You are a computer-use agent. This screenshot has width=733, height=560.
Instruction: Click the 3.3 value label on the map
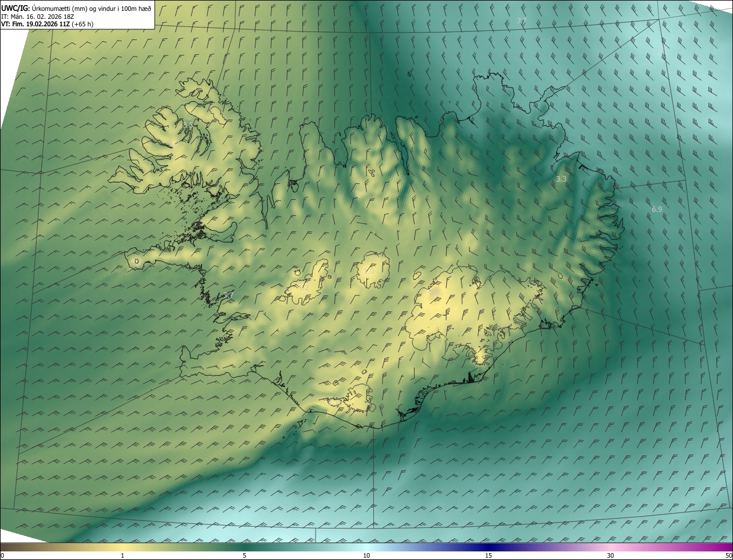click(x=561, y=179)
